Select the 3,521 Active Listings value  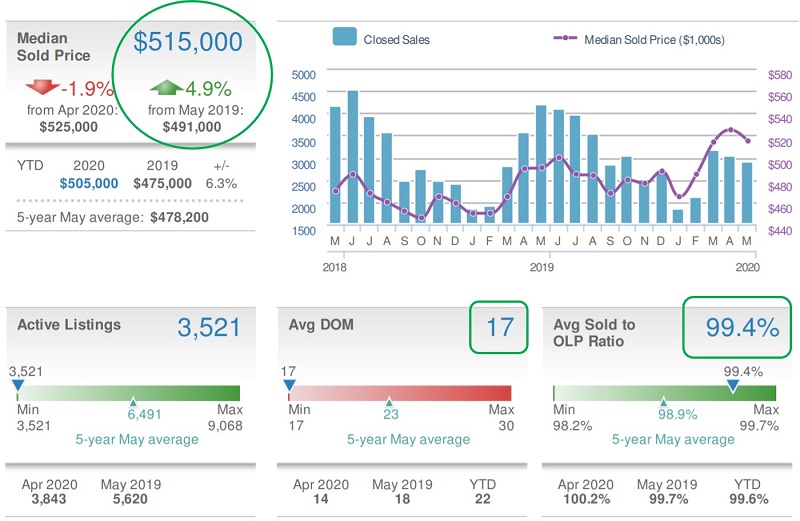coord(208,327)
